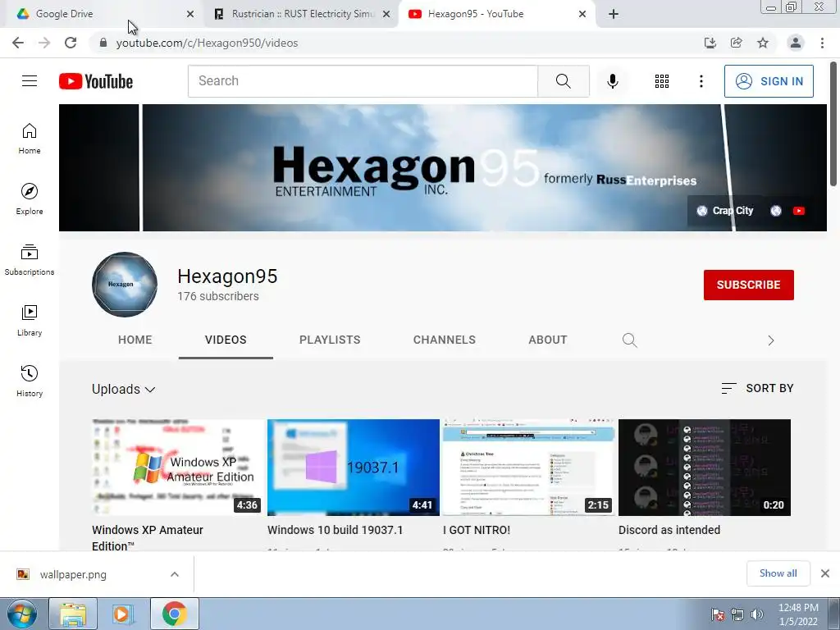Screen dimensions: 840x630
Task: Click the search magnifier button
Action: [563, 81]
